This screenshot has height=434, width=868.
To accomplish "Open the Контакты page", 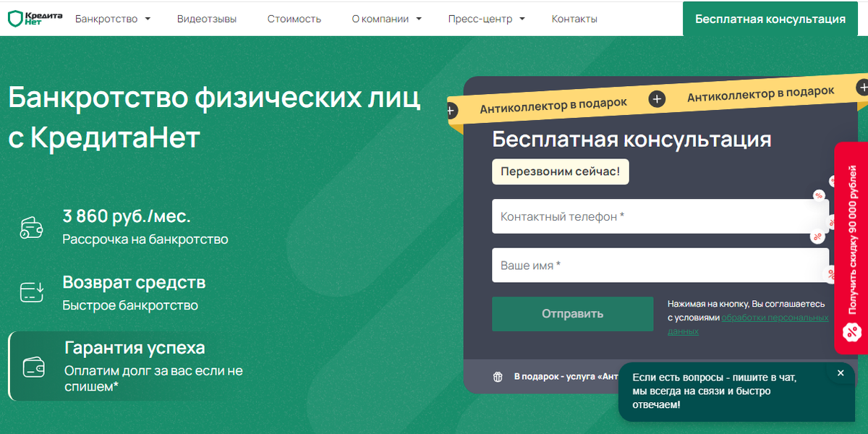I will pos(574,19).
